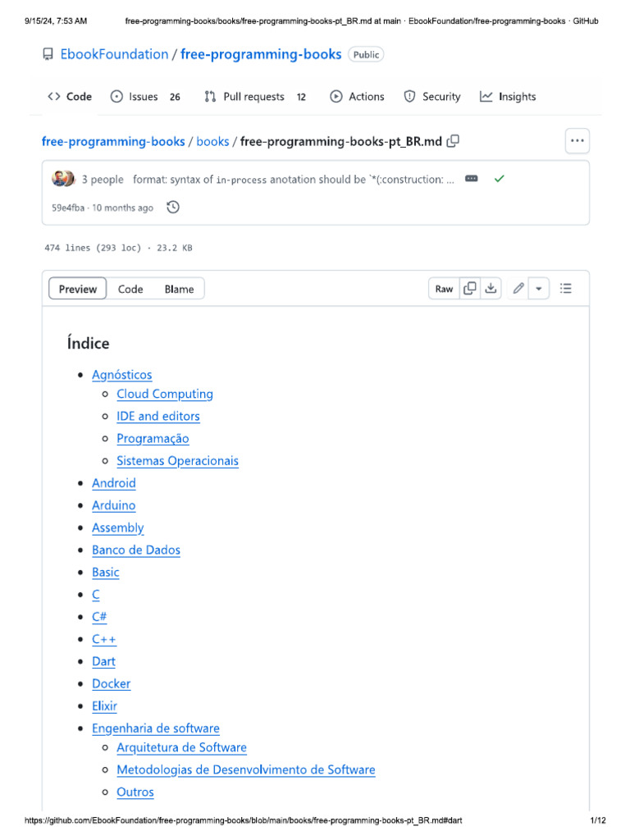Copy raw file contents icon
This screenshot has height=840, width=630.
[x=470, y=289]
